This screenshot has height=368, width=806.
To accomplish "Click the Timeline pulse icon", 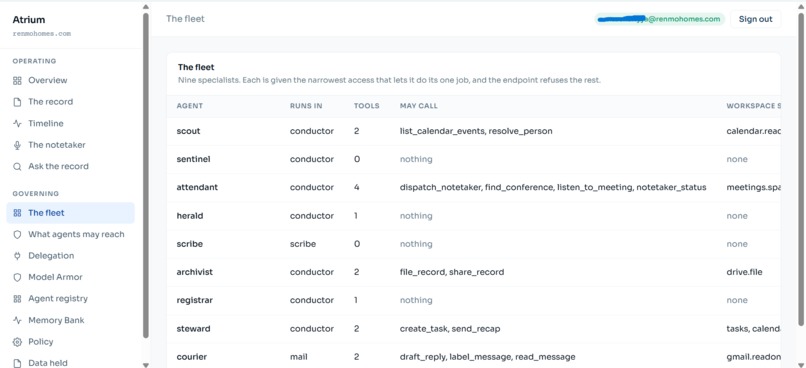I will [17, 123].
